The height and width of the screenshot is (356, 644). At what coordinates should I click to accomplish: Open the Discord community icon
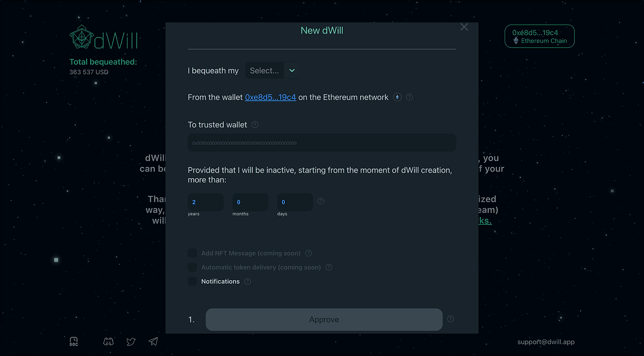click(x=108, y=341)
